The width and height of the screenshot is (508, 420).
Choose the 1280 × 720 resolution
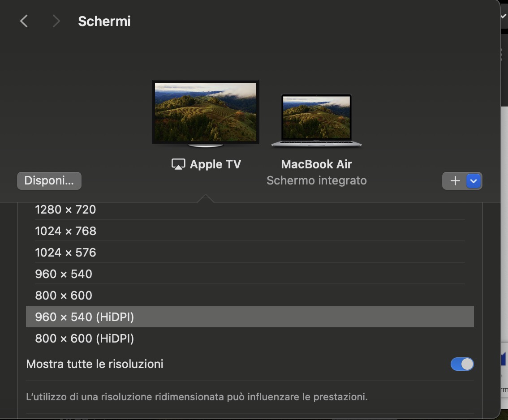(250, 210)
